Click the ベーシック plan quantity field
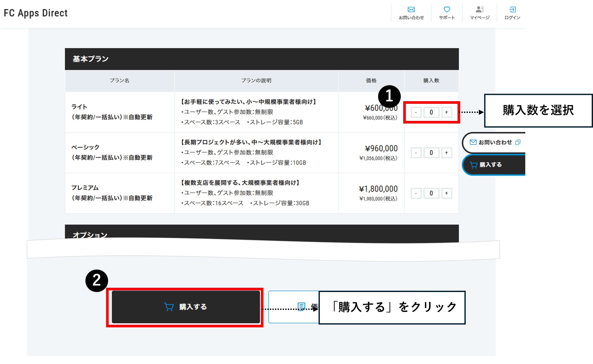 (x=431, y=153)
